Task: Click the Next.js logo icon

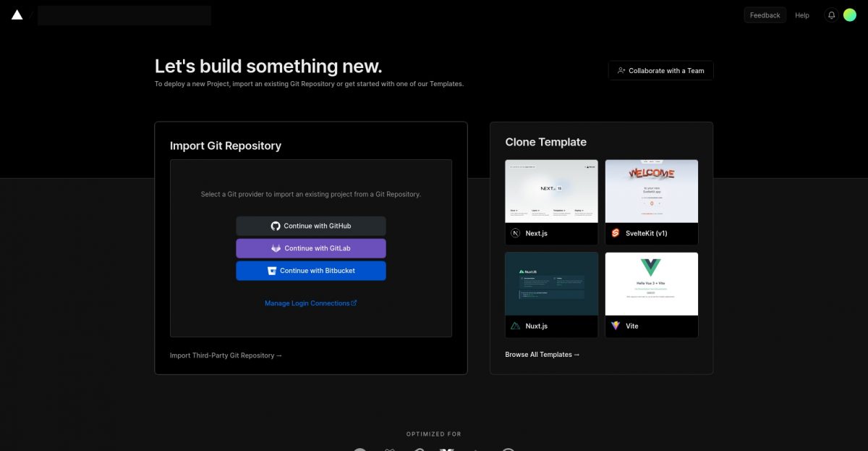Action: (516, 233)
